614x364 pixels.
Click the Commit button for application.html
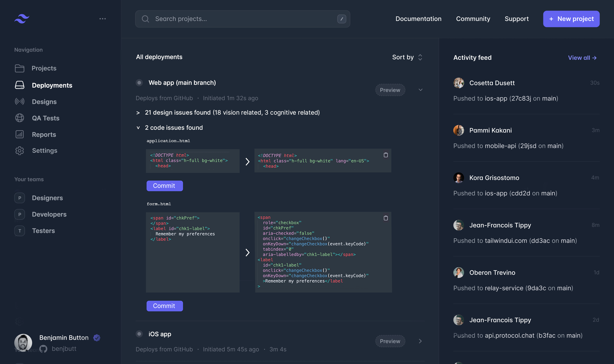164,186
